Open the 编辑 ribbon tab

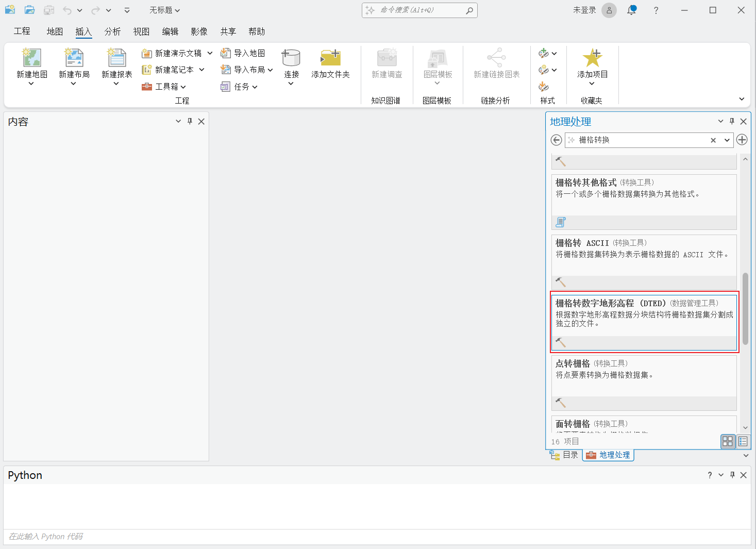pos(170,31)
